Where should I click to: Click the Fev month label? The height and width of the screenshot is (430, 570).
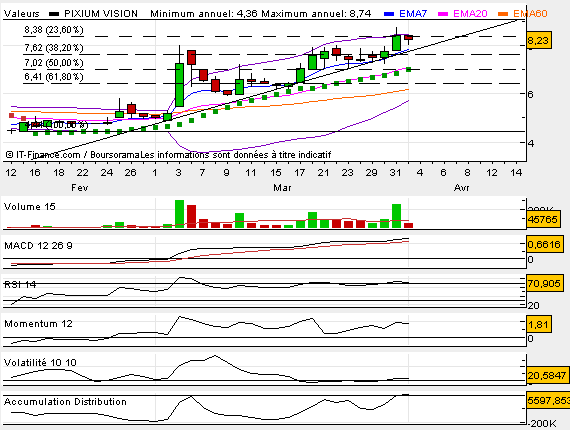[80, 188]
